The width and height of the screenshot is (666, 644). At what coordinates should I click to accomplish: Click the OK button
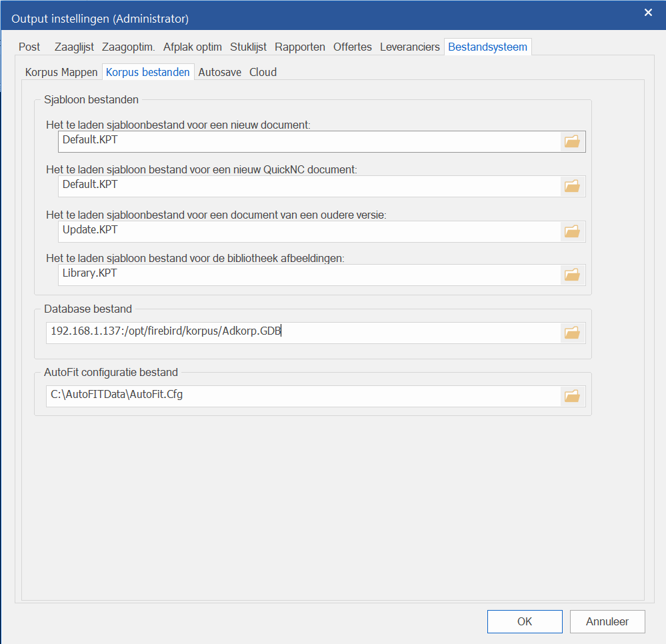525,621
